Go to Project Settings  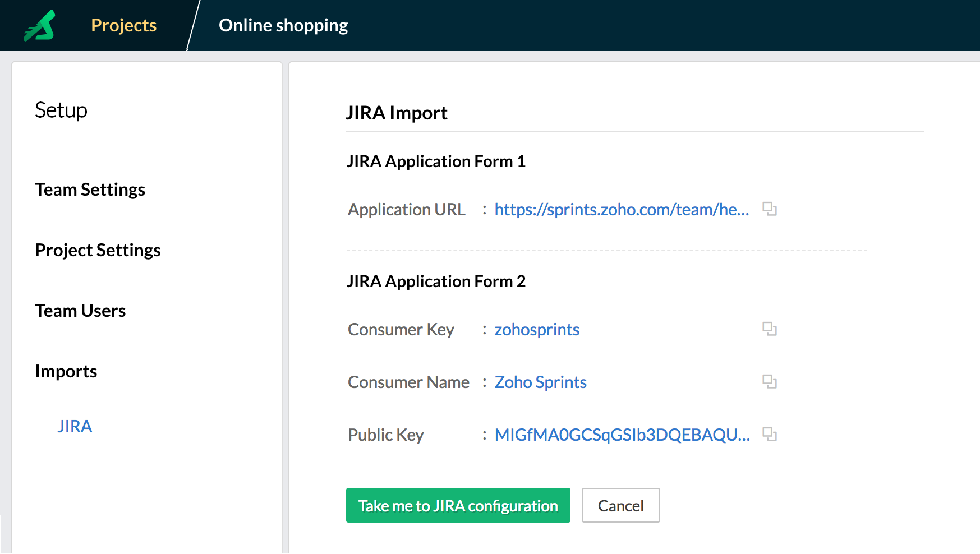point(98,250)
